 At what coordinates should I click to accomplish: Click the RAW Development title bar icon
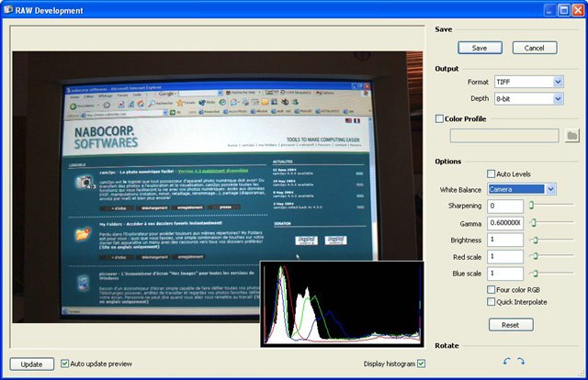point(8,10)
